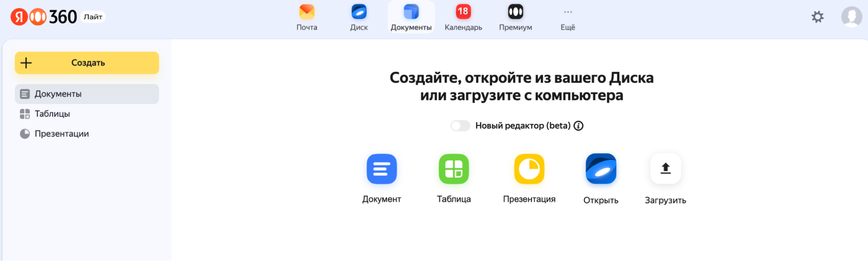Select Презентации in the left sidebar
This screenshot has width=868, height=261.
click(x=61, y=134)
